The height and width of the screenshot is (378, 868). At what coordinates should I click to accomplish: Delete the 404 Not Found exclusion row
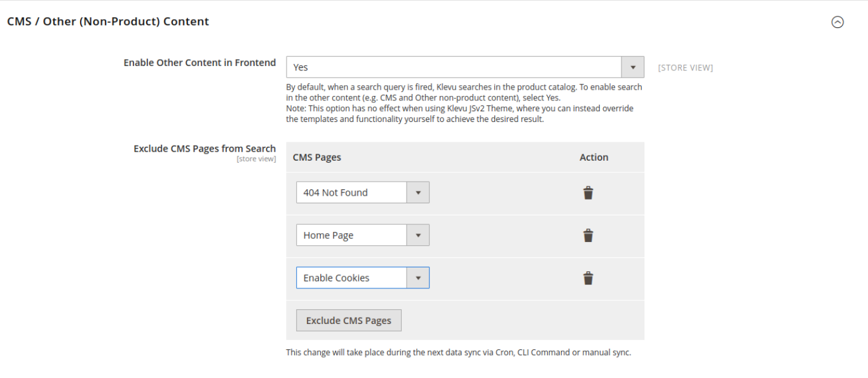tap(588, 193)
